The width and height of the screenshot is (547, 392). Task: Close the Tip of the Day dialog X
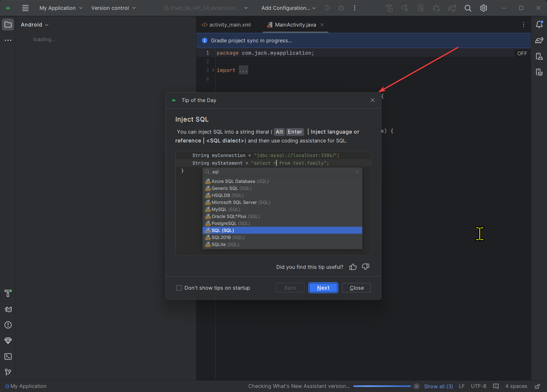tap(373, 100)
